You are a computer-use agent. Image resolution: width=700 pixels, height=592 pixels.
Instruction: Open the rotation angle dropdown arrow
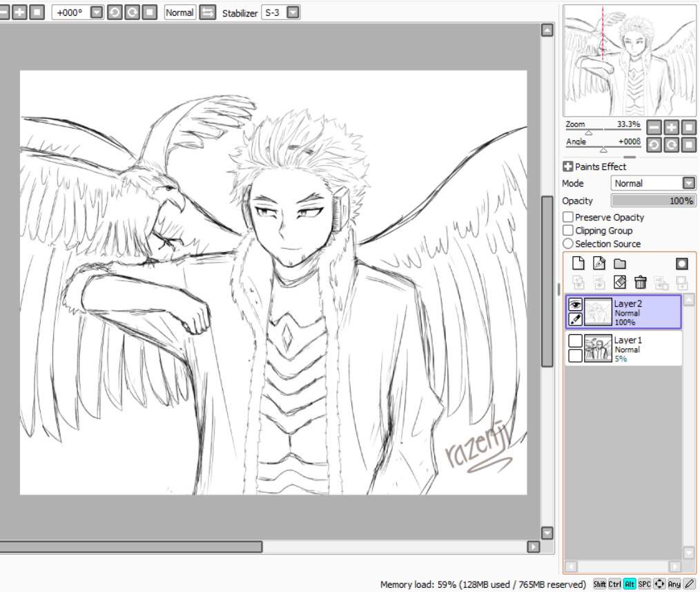[97, 12]
